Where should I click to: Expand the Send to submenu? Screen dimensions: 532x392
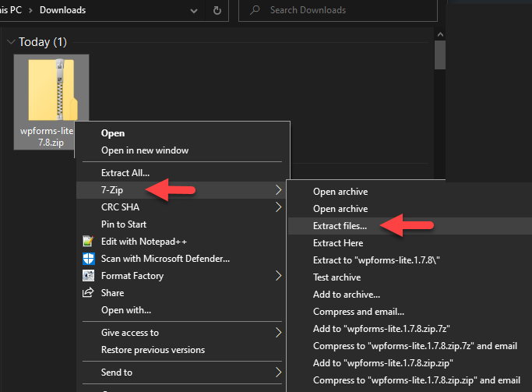pos(278,373)
